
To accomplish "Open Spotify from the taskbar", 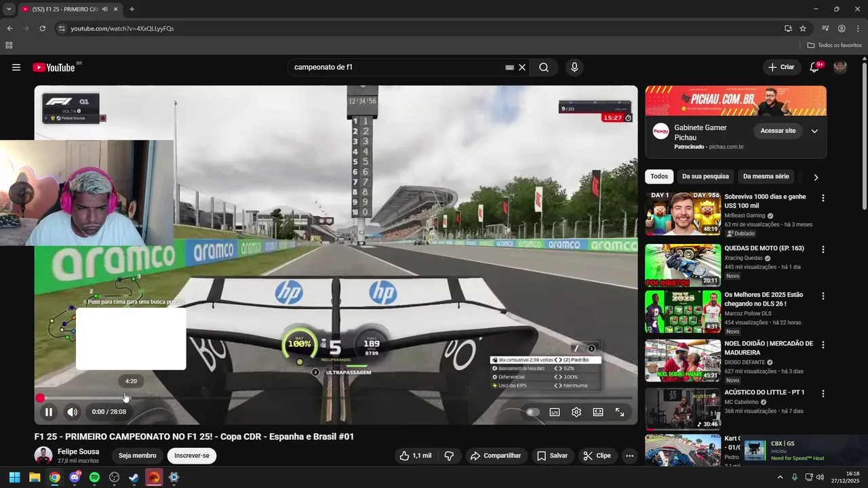I will (x=94, y=477).
